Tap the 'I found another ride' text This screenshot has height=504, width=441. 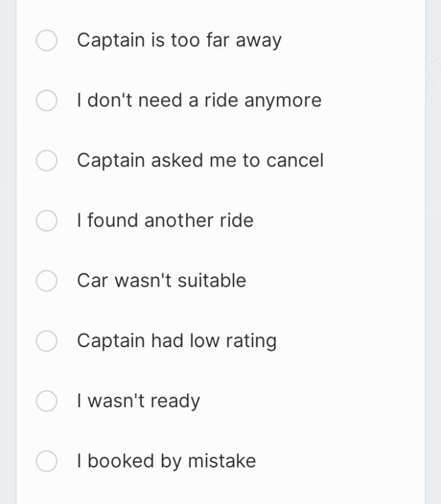pos(165,220)
